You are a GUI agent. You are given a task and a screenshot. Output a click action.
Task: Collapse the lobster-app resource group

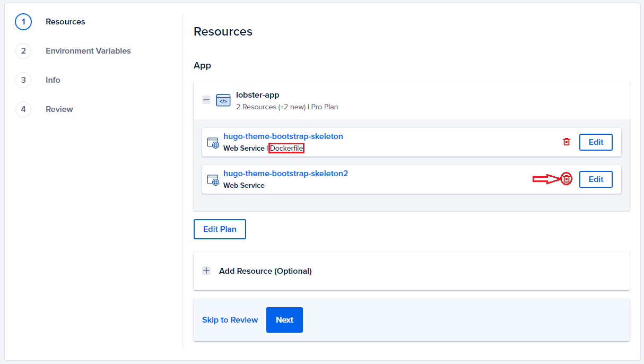[206, 100]
